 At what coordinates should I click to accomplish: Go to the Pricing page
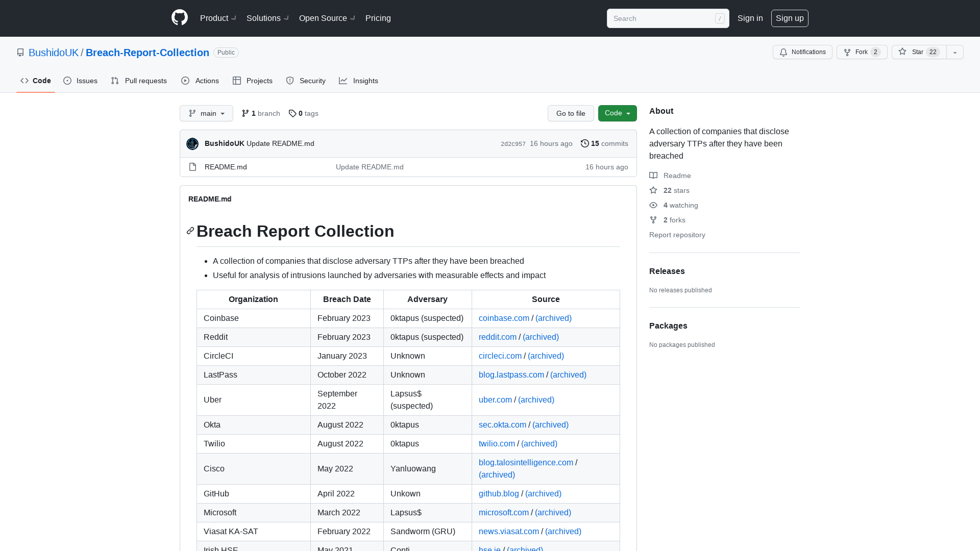[x=378, y=18]
